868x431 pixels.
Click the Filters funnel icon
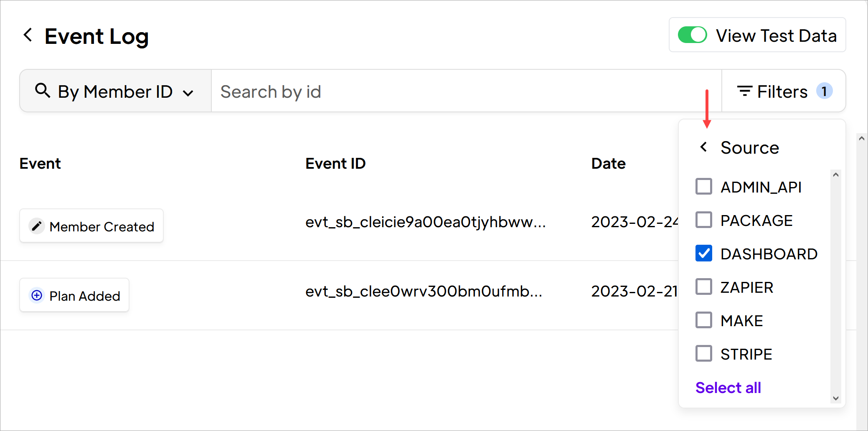744,91
